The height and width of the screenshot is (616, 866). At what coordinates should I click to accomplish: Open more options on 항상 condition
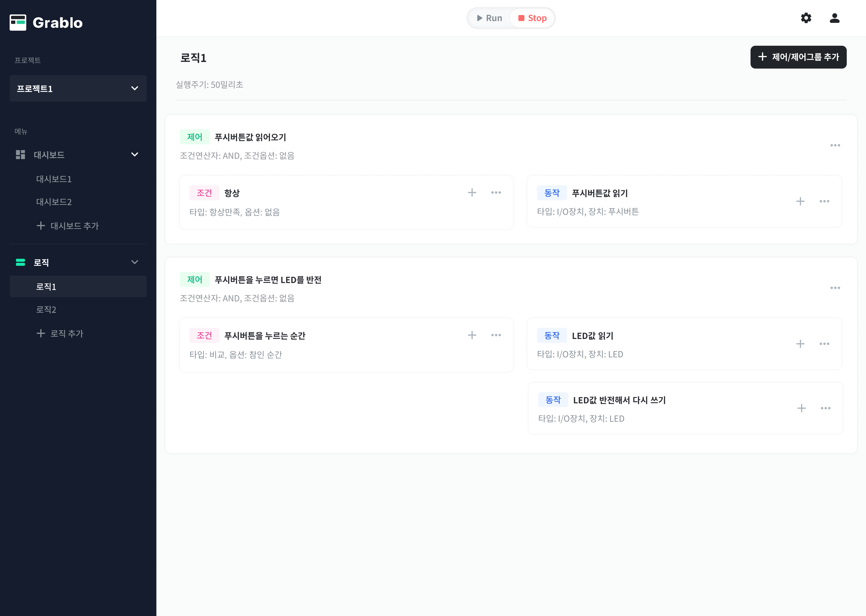pyautogui.click(x=496, y=193)
